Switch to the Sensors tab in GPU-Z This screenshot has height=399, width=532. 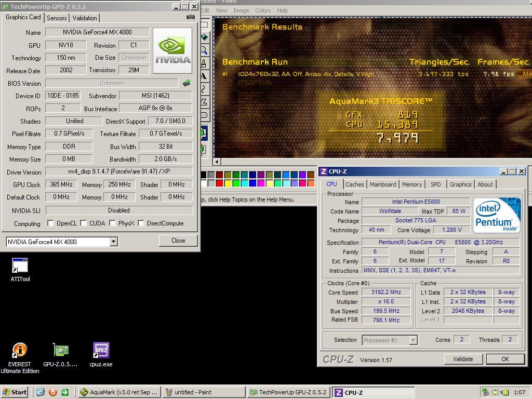57,18
